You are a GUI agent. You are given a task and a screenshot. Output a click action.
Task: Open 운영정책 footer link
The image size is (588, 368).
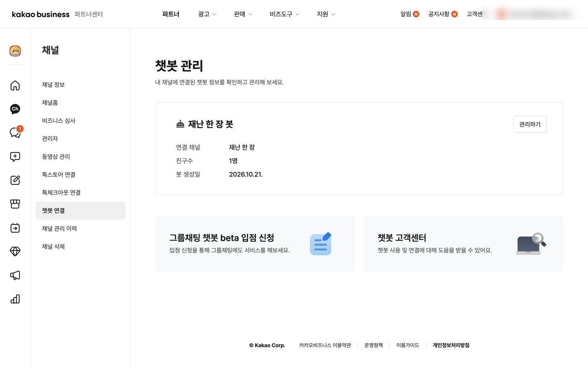[374, 345]
